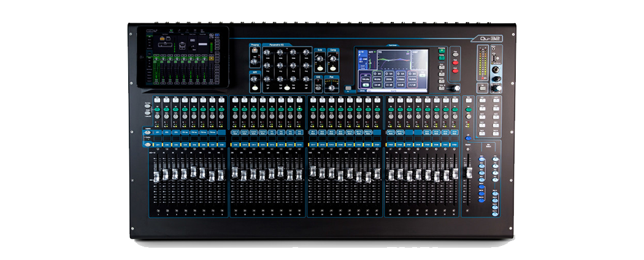
Task: Click the Pan control knob
Action: pos(332,88)
